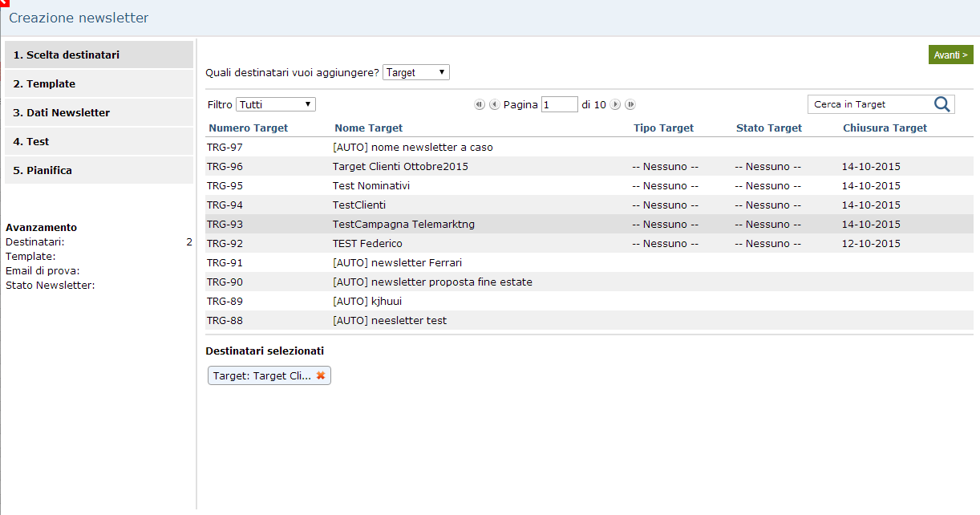Click the Stato Target value for TRG-92
The height and width of the screenshot is (515, 980).
coord(767,244)
